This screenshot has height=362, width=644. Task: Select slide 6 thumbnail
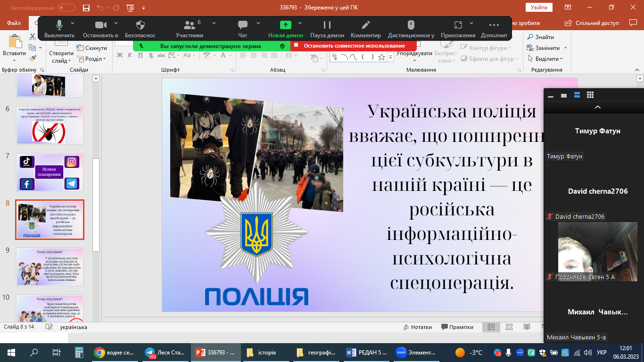(50, 125)
